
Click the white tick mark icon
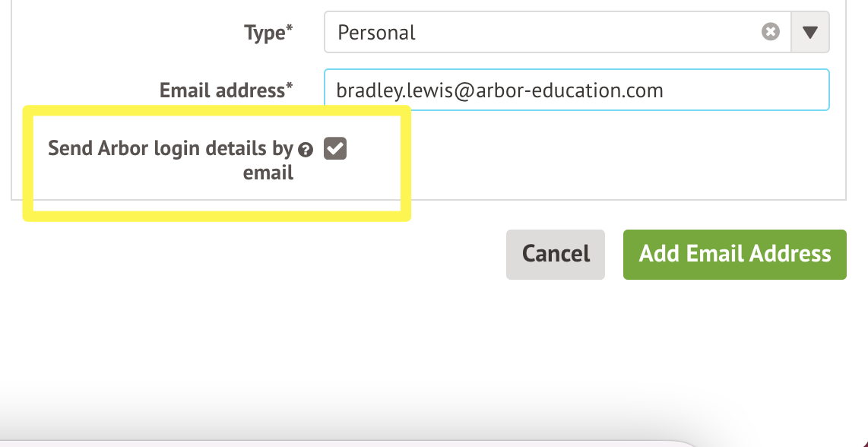click(335, 149)
